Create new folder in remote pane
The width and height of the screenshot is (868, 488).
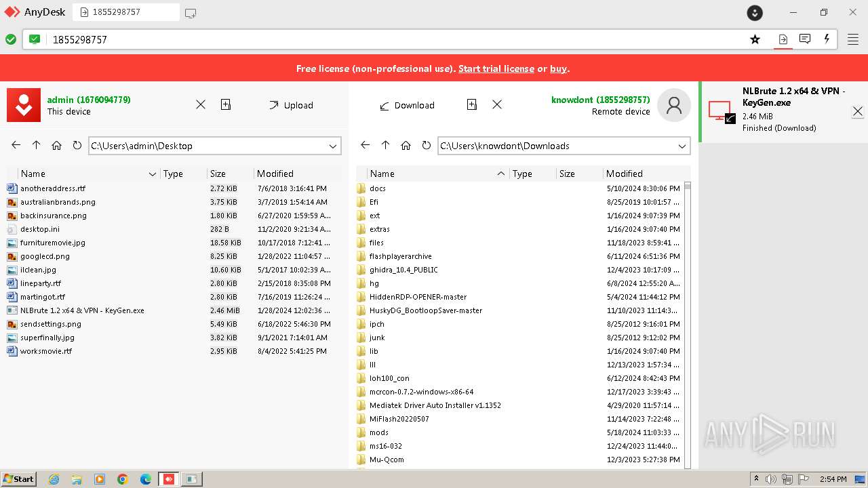click(x=472, y=104)
